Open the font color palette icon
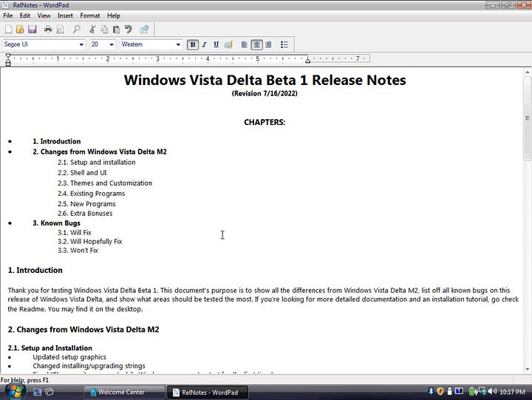 228,44
